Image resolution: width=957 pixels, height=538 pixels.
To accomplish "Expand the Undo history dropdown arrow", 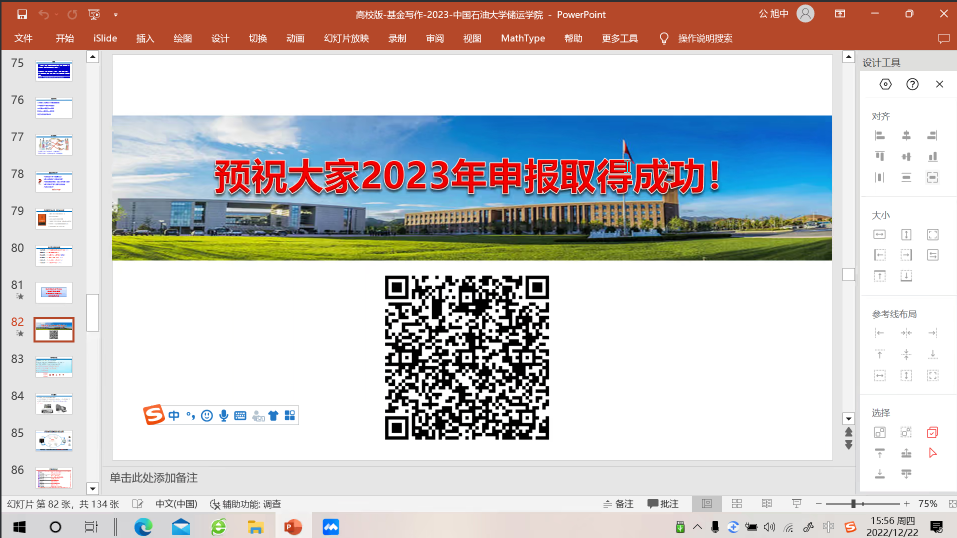I will (56, 15).
